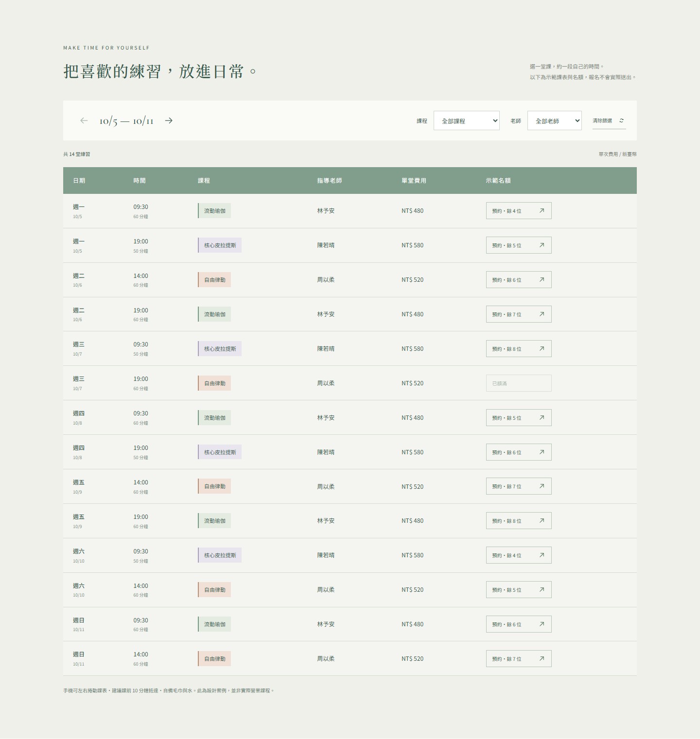Click the 課程 column header
This screenshot has height=739, width=700.
[204, 181]
